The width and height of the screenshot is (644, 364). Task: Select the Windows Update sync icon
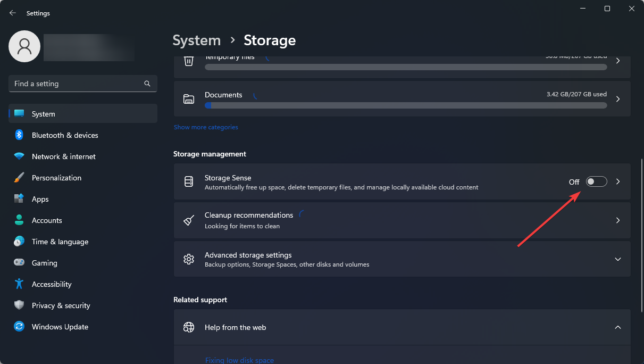19,327
